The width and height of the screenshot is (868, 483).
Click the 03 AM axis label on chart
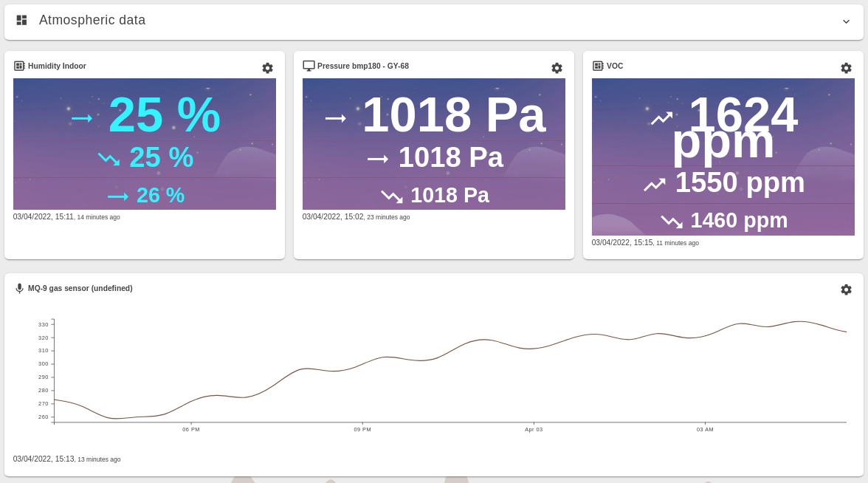click(x=705, y=429)
